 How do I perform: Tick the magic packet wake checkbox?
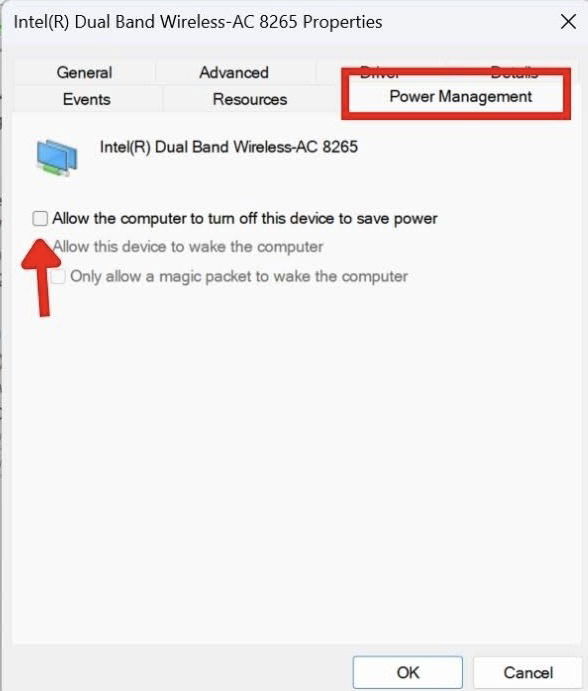(x=58, y=277)
